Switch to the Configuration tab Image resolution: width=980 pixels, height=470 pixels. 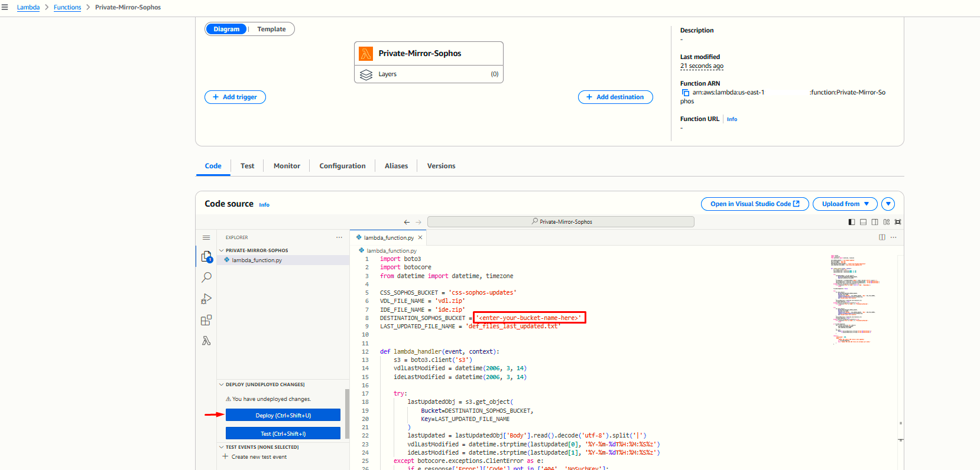(x=342, y=166)
